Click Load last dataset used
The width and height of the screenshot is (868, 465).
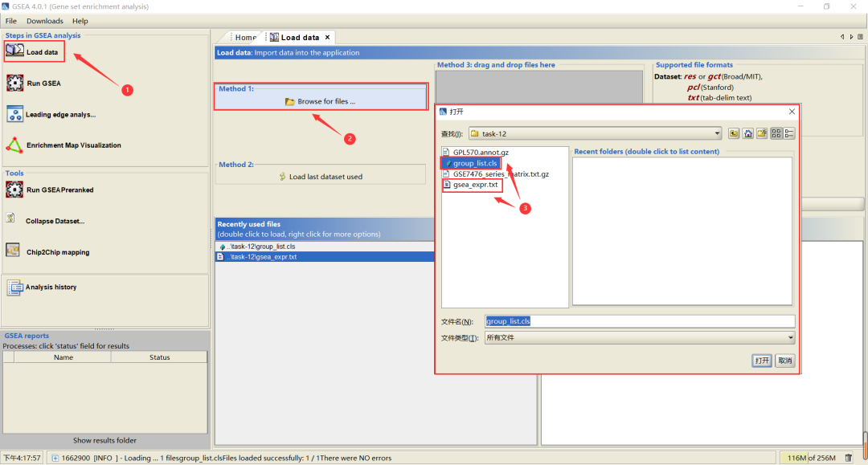click(321, 177)
